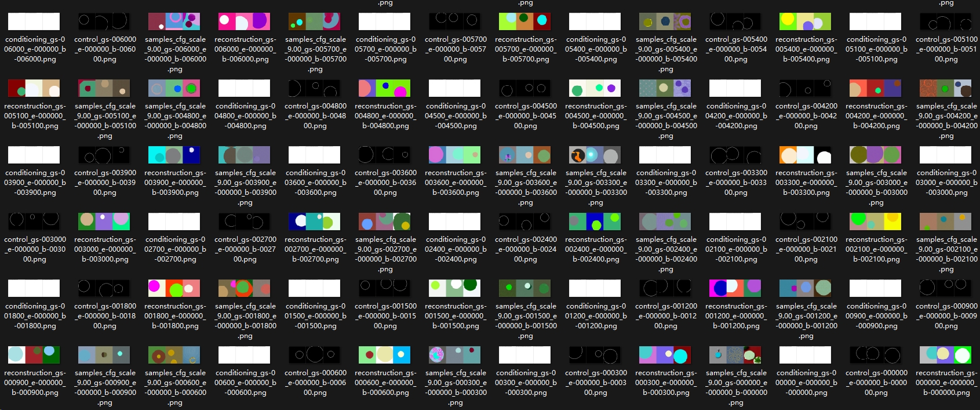Select the reconstruction_gs-003300_e-000000_b-003300.png thumbnail

click(x=806, y=155)
